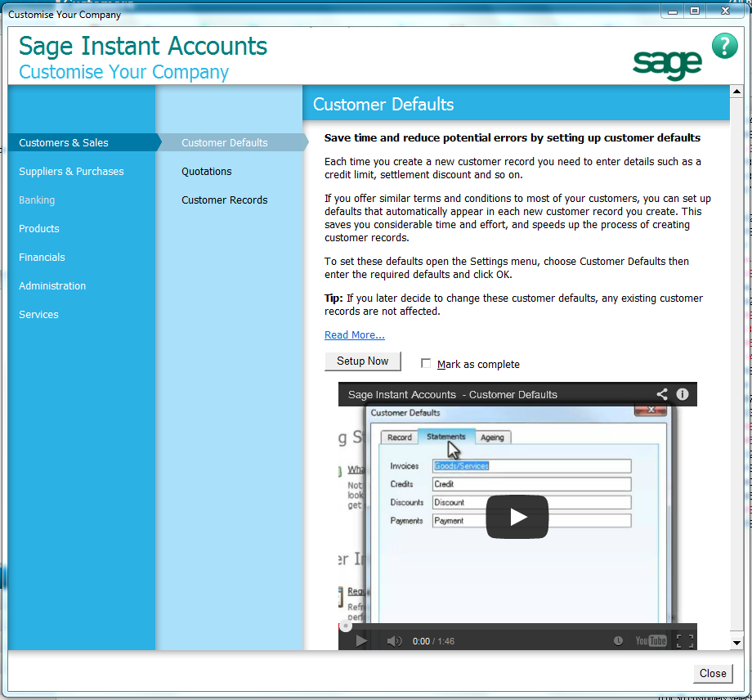The height and width of the screenshot is (700, 752).
Task: Enter fullscreen mode on the video
Action: click(685, 641)
